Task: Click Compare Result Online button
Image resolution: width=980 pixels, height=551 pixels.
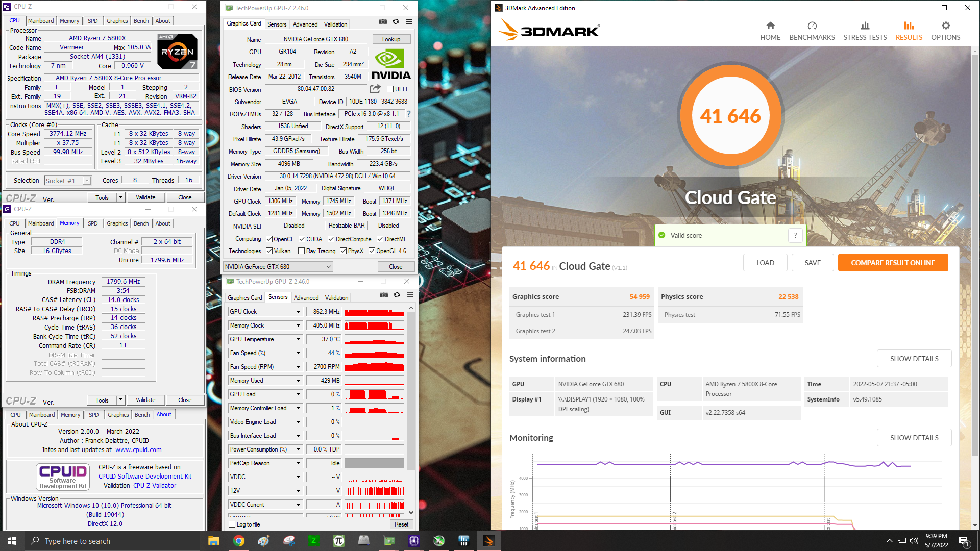Action: [893, 263]
